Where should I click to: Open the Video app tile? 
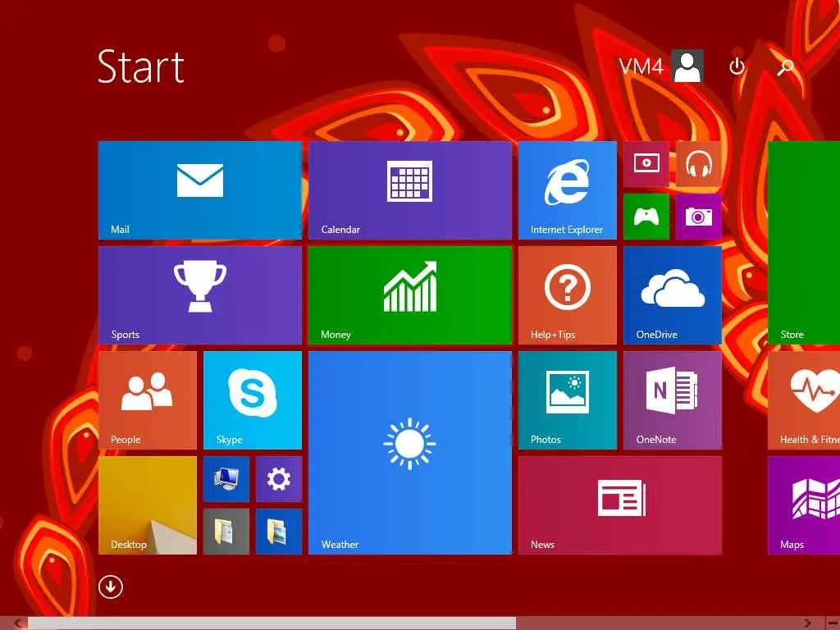646,163
